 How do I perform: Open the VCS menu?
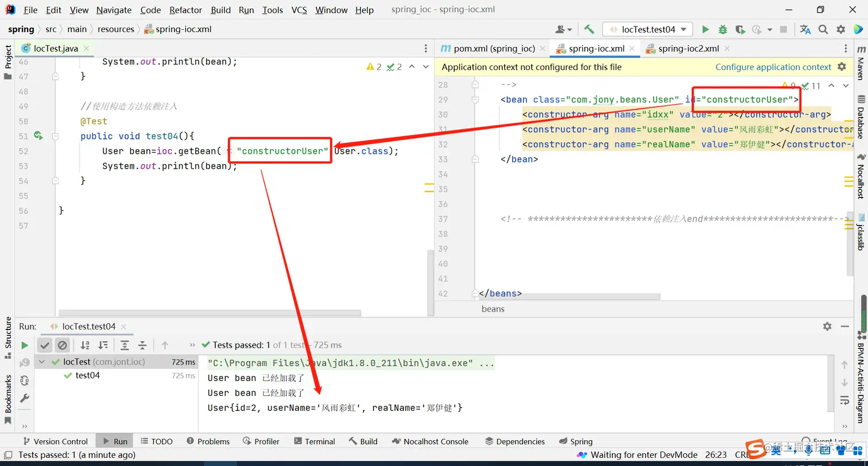click(x=299, y=10)
